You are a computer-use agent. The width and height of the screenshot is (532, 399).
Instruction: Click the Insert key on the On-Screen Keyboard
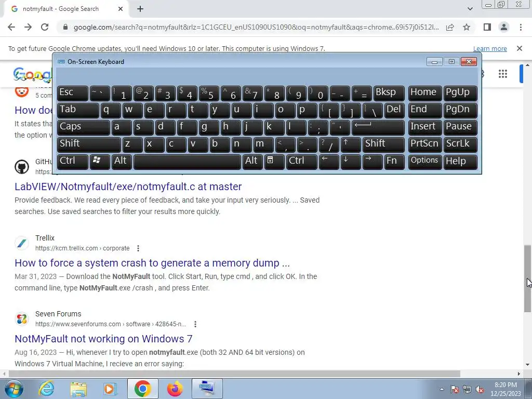coord(425,127)
